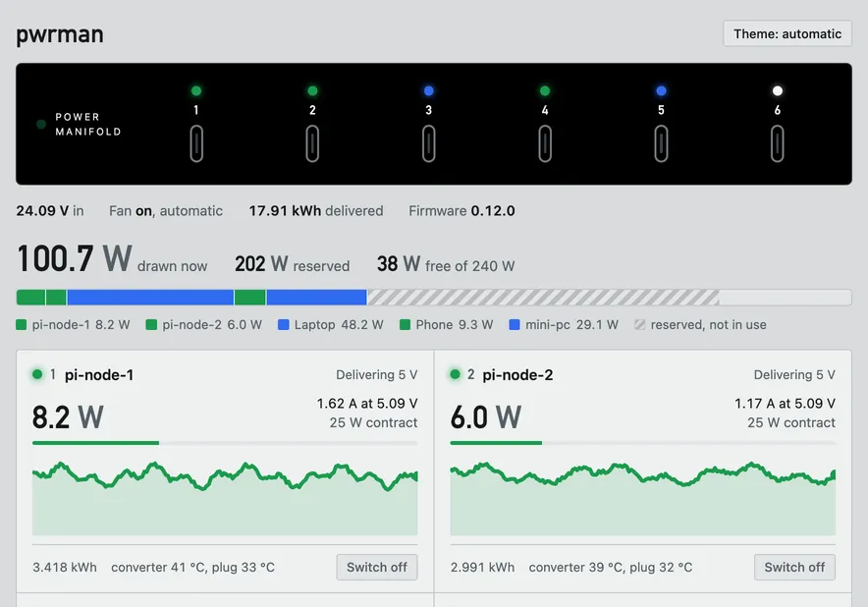Image resolution: width=868 pixels, height=607 pixels.
Task: Switch off pi-node-1
Action: 376,567
